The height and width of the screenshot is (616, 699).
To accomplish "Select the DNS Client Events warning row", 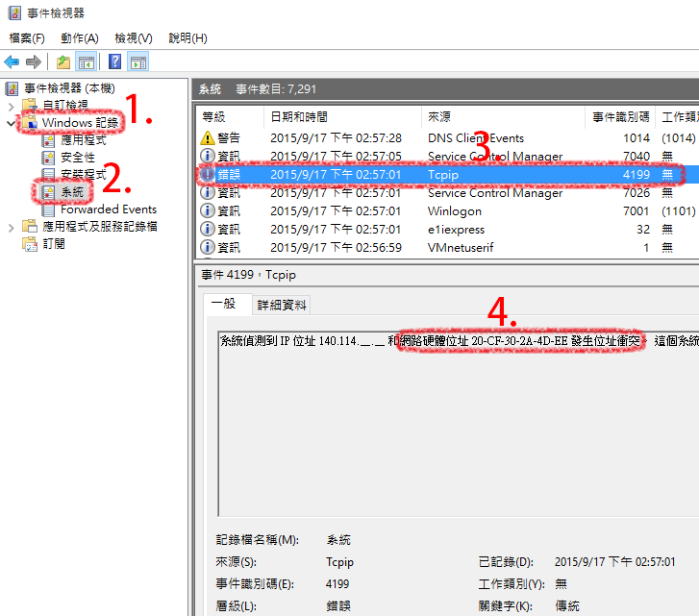I will click(475, 138).
